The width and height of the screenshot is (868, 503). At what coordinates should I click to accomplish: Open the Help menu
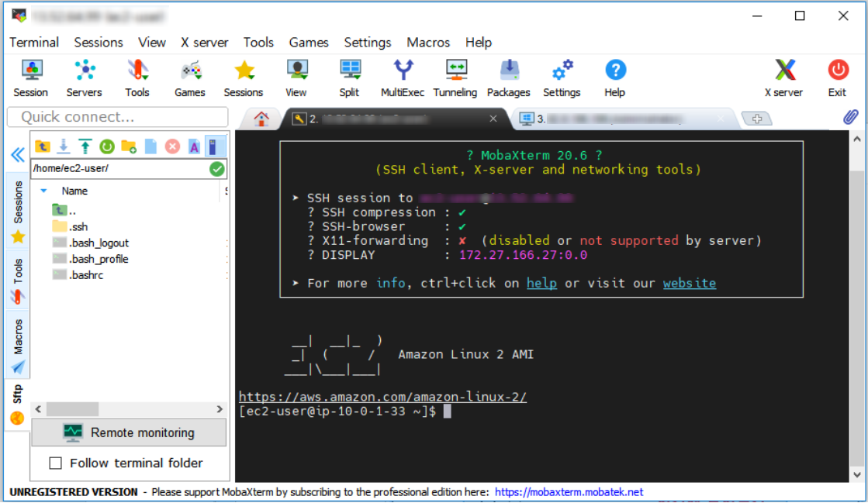pyautogui.click(x=479, y=43)
